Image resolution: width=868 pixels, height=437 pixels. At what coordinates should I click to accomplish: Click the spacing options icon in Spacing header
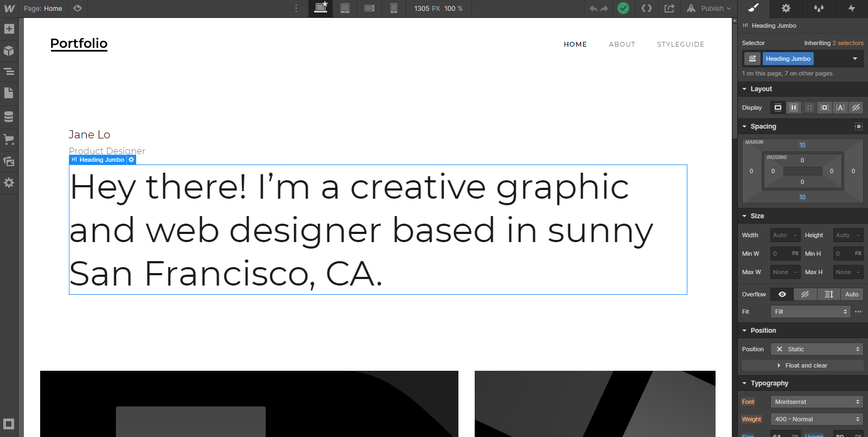coord(858,126)
